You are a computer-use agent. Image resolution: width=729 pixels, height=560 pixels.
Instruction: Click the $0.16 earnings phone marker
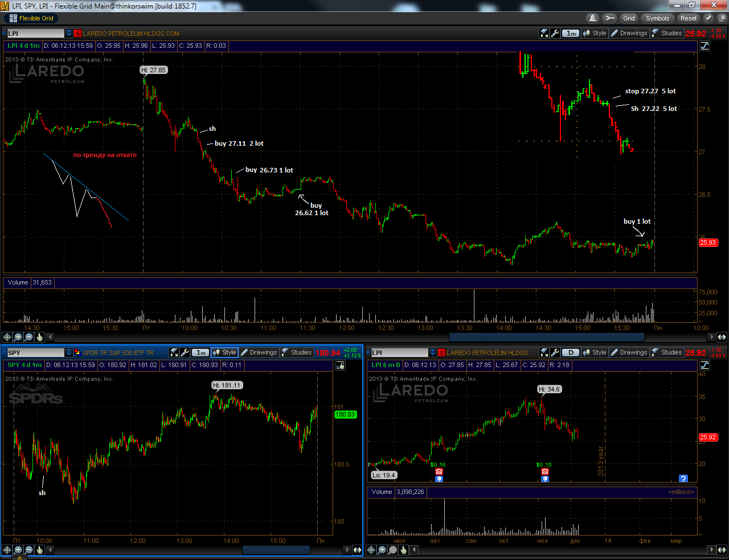coord(439,472)
